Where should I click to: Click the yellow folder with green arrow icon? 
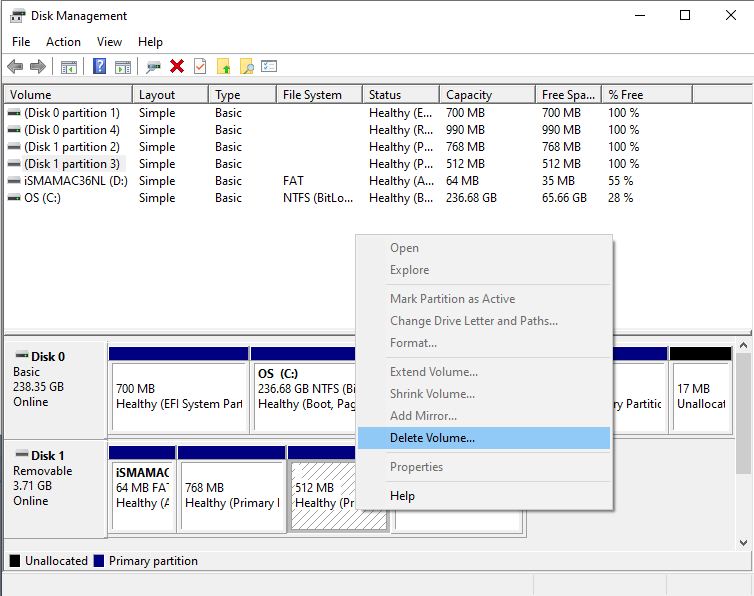point(223,67)
